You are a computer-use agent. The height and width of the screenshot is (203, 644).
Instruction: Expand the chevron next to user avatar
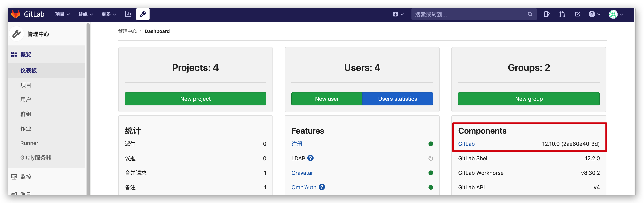(x=621, y=14)
